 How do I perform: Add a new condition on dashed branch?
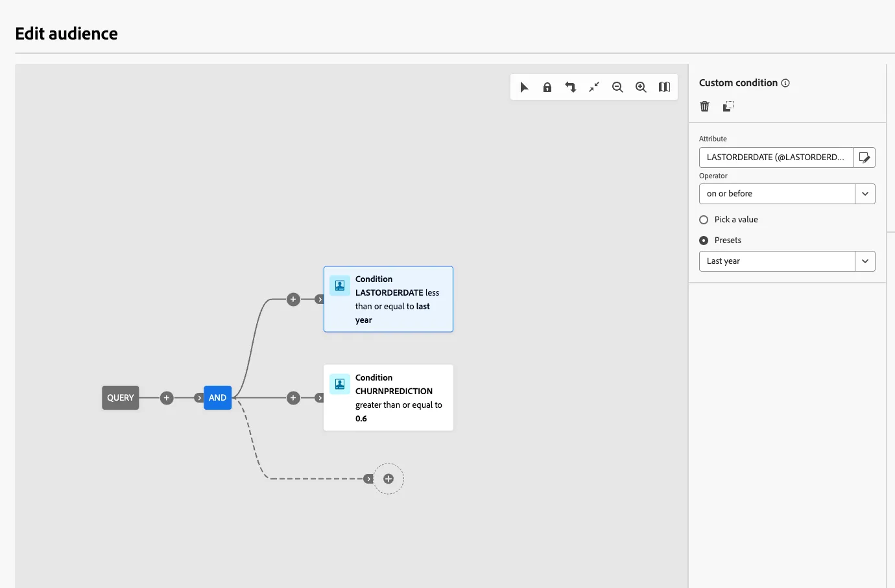tap(388, 478)
